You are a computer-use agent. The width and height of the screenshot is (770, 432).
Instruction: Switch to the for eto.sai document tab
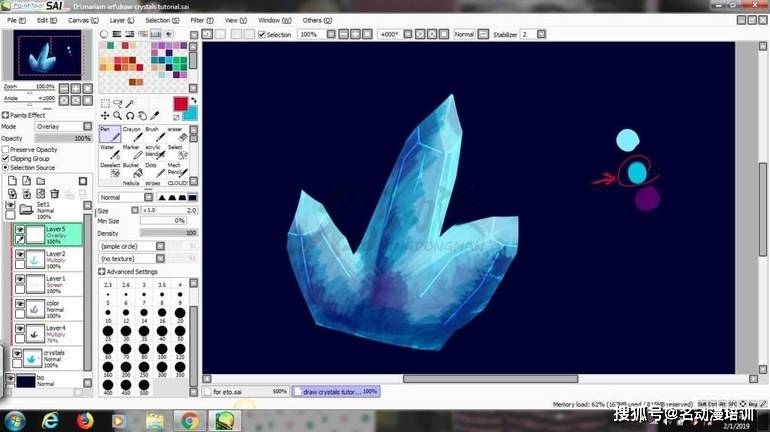(245, 392)
